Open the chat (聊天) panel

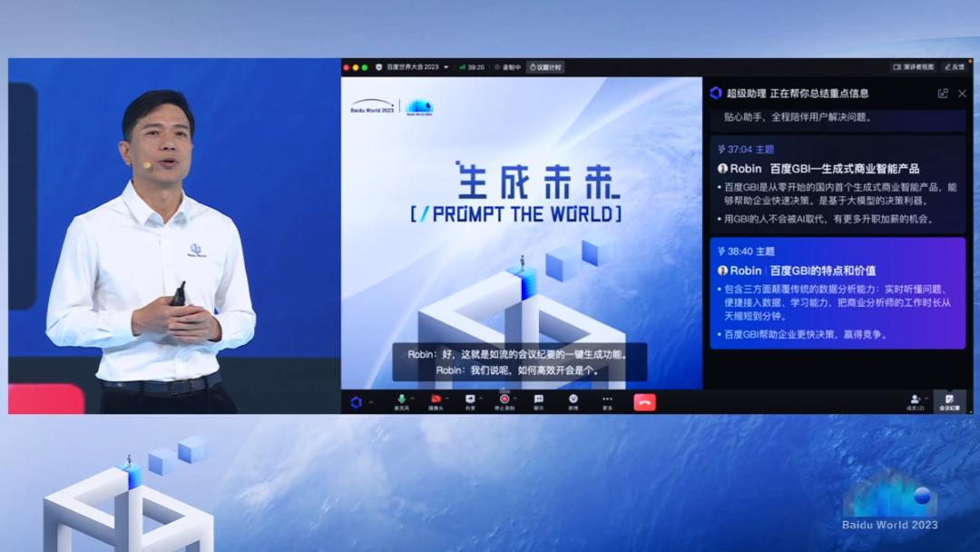coord(539,402)
